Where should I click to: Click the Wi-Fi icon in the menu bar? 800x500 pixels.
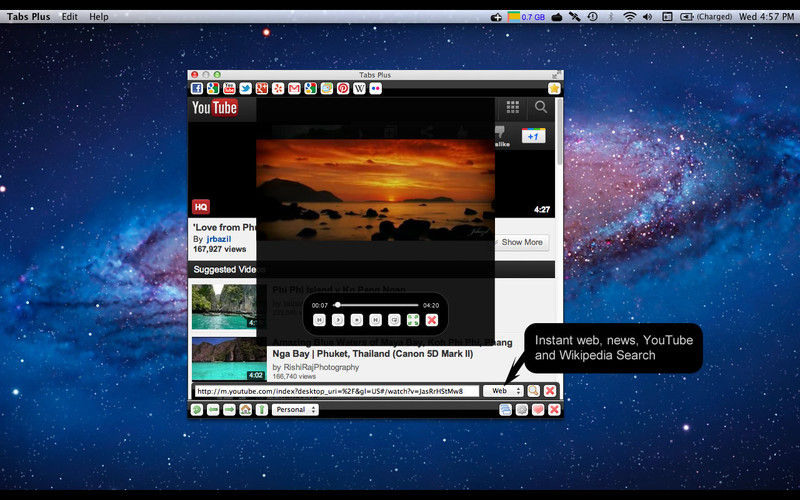(630, 17)
